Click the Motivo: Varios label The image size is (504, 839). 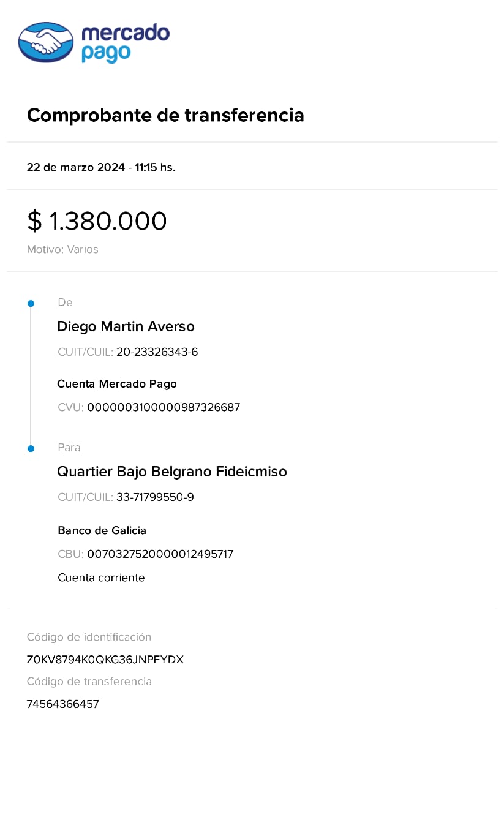click(62, 249)
